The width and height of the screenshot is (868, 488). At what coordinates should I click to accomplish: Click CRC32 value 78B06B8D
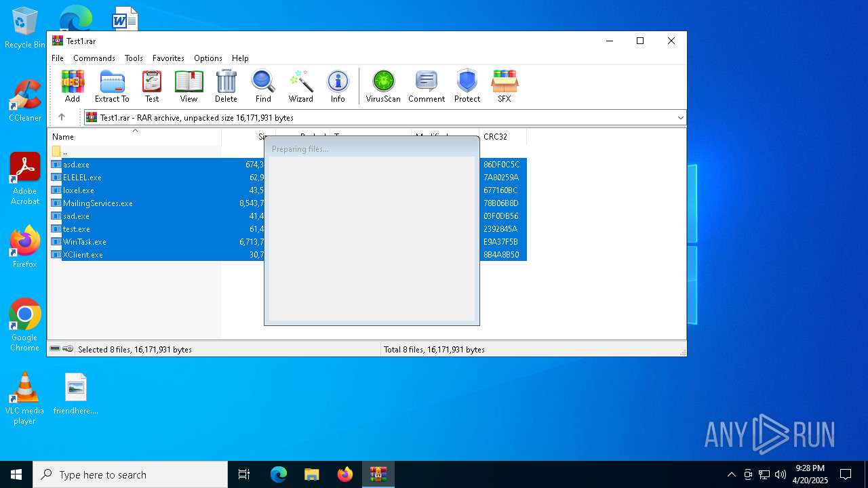click(500, 203)
